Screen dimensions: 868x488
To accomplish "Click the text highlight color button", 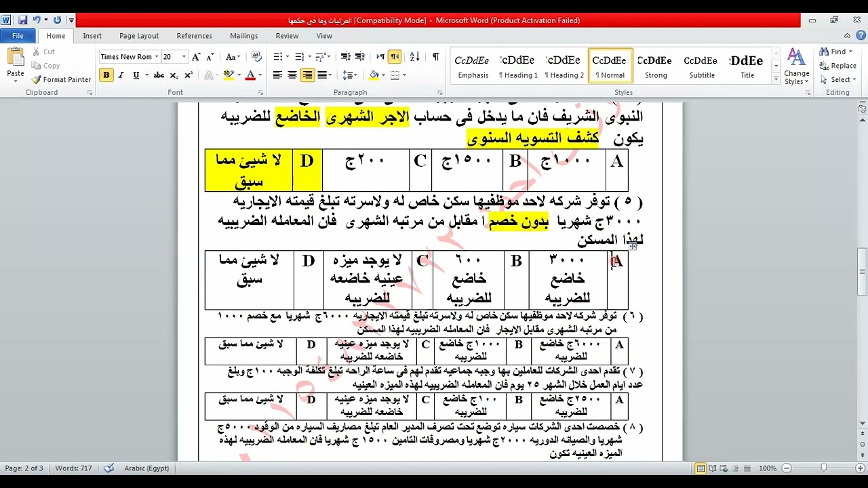I will [229, 75].
